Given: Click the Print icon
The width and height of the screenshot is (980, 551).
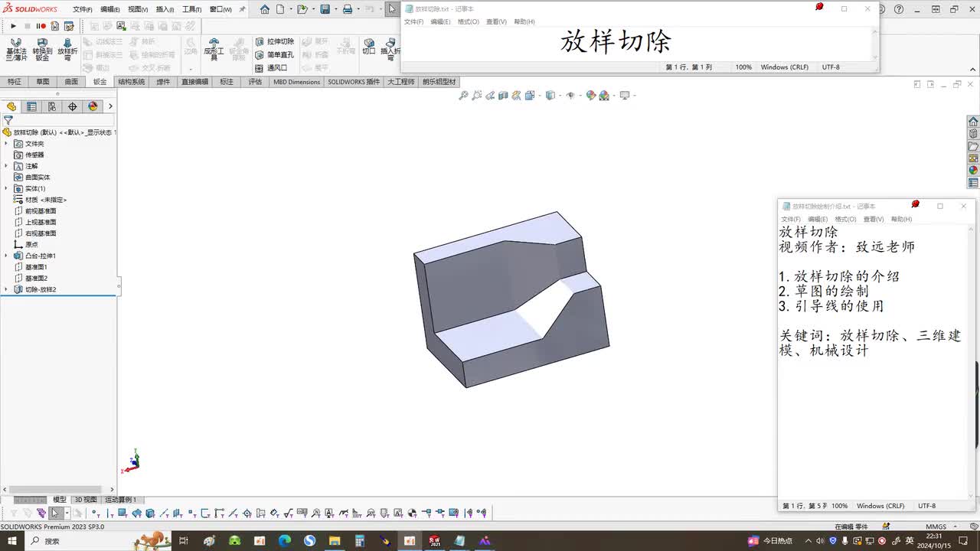Looking at the screenshot, I should tap(347, 9).
